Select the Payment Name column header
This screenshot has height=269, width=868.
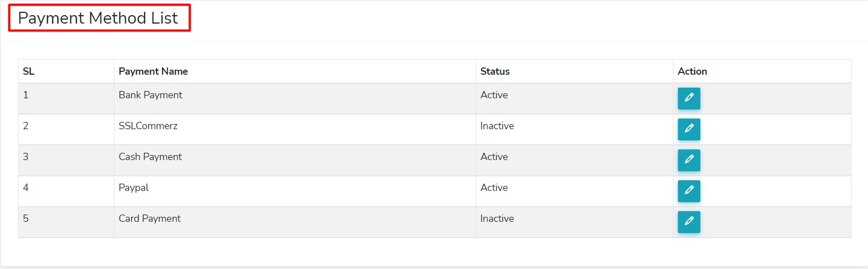(153, 71)
